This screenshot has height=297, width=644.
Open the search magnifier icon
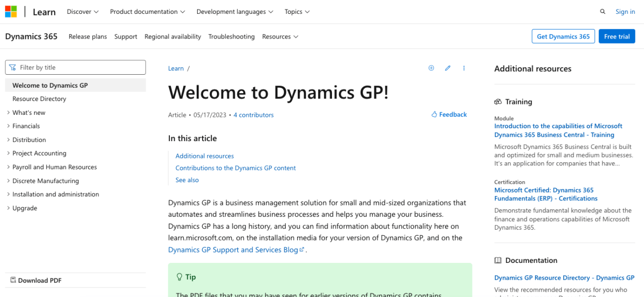pos(603,12)
